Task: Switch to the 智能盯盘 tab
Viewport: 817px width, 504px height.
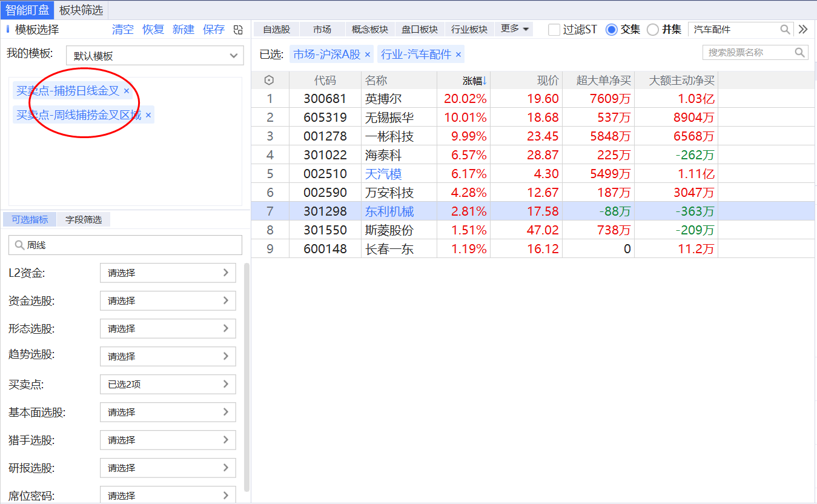Action: tap(28, 10)
